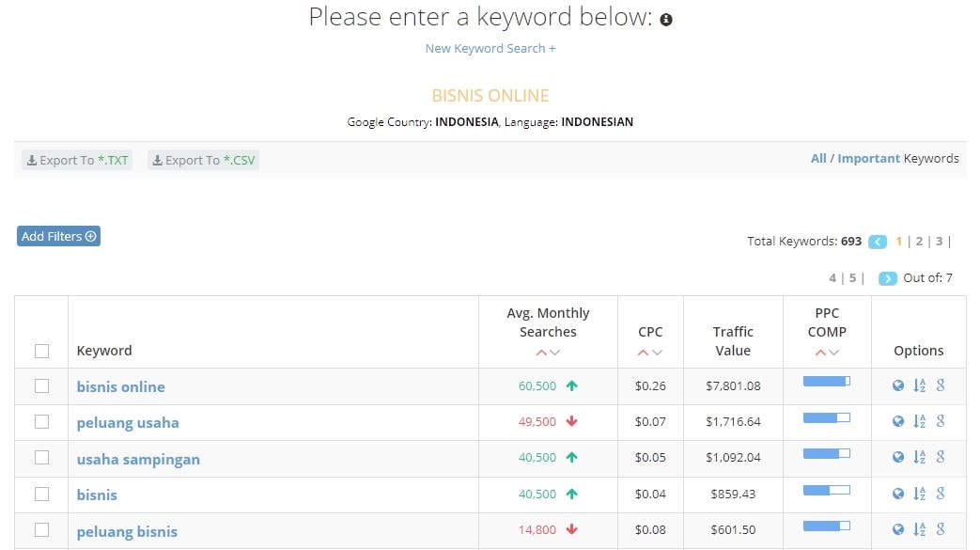Click Google icon in usaha sampingan row
The image size is (980, 550).
941,457
